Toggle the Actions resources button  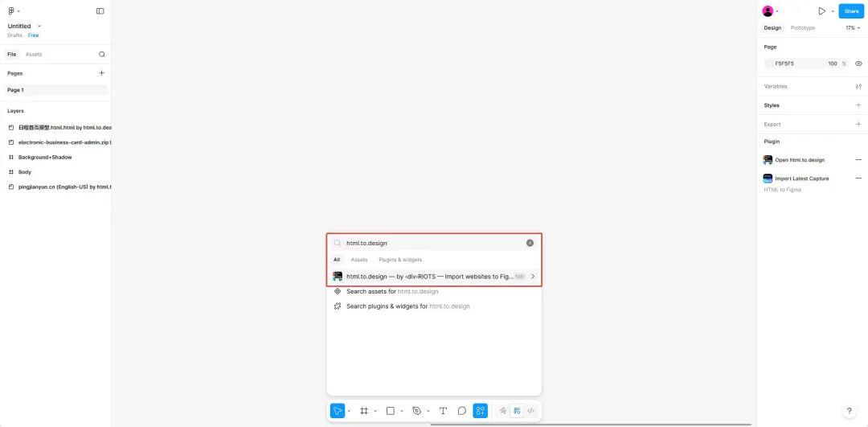480,411
